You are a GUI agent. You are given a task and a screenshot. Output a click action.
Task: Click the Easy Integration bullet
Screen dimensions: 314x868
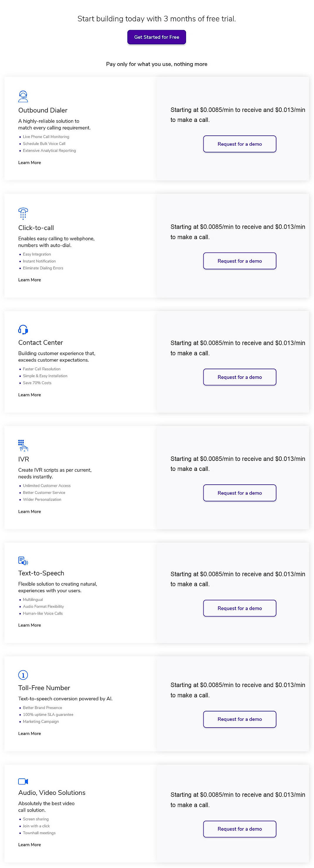click(x=37, y=254)
